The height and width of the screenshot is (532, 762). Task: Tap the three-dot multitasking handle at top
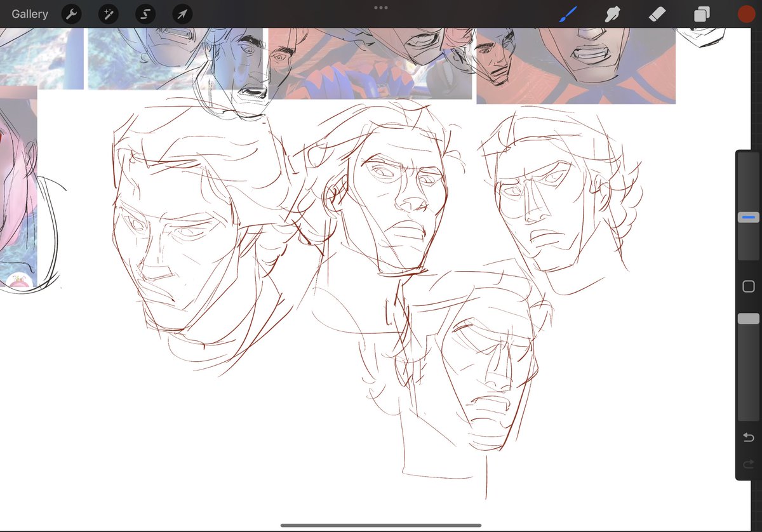point(381,8)
